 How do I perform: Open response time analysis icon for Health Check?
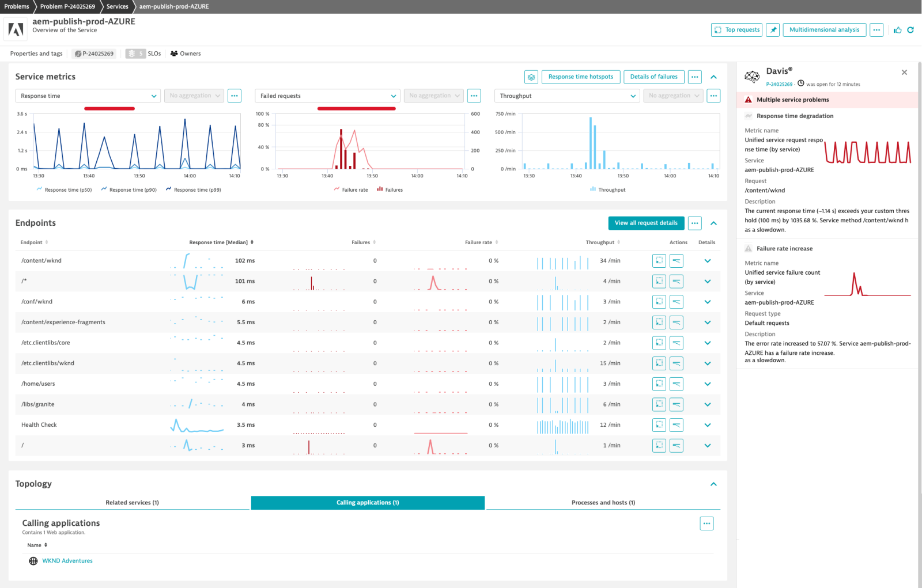676,424
